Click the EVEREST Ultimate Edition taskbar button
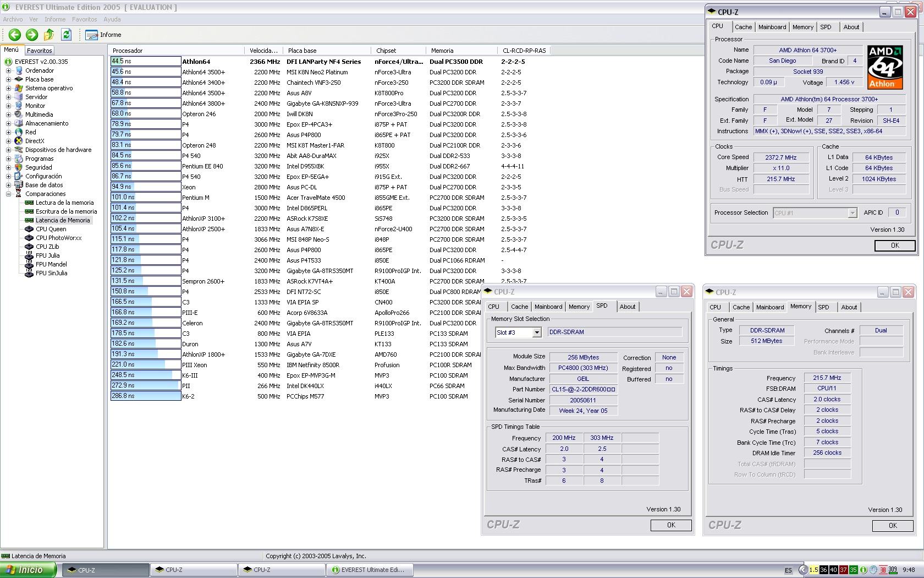 (370, 570)
